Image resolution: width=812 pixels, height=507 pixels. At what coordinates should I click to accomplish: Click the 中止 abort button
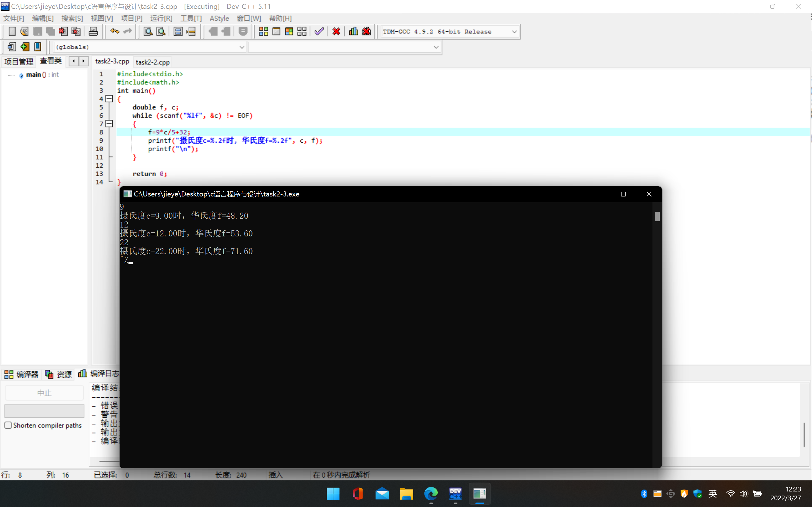tap(44, 393)
